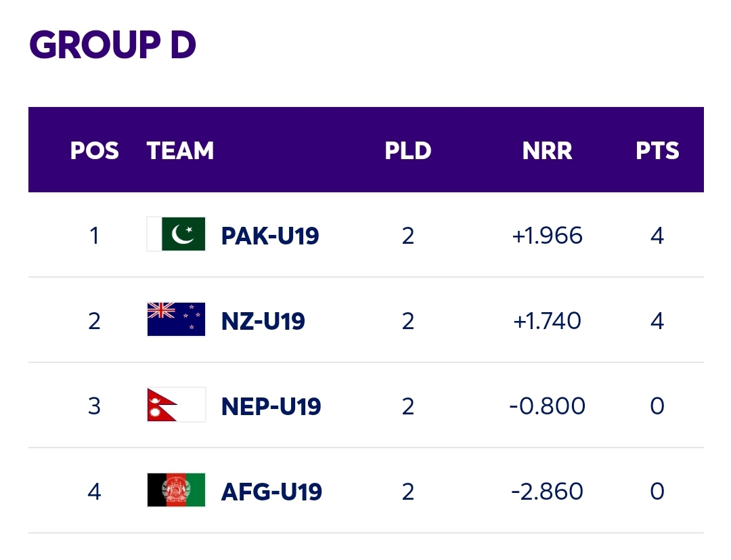Click Pakistan's points value of 4

(x=657, y=236)
